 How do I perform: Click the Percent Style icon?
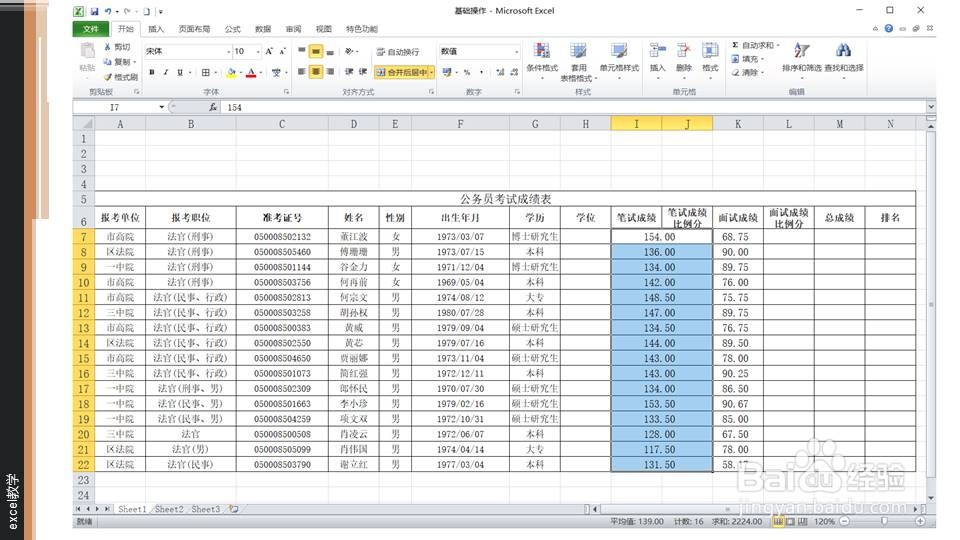(x=467, y=72)
